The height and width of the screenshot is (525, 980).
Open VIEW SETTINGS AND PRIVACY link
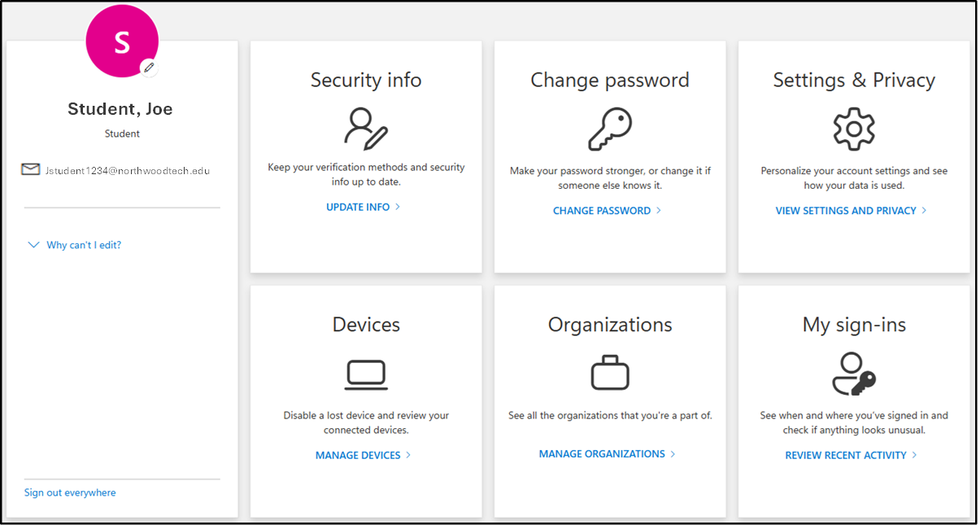point(852,210)
